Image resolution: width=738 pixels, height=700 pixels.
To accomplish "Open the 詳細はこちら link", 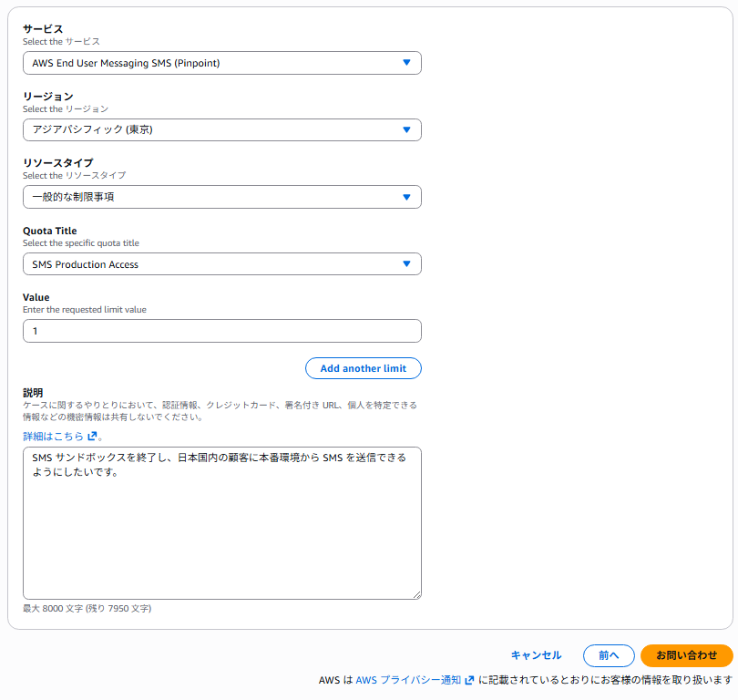I will click(53, 437).
